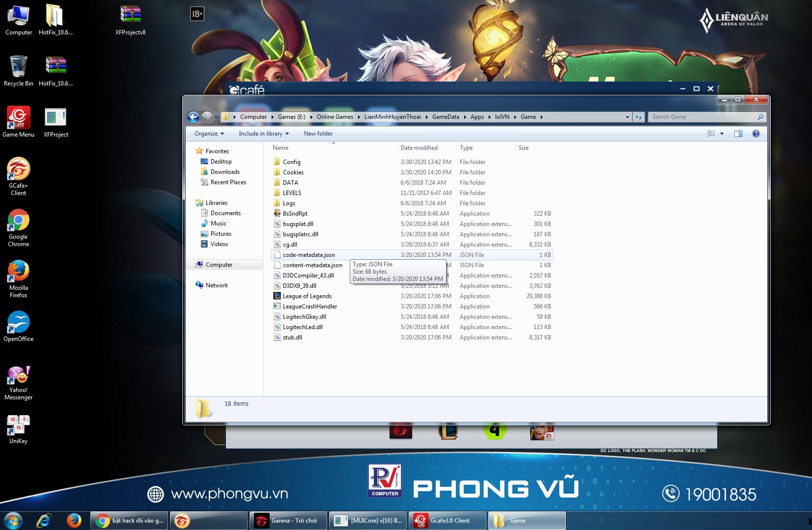
Task: Open the XFProjectv8 archive icon
Action: coord(130,20)
